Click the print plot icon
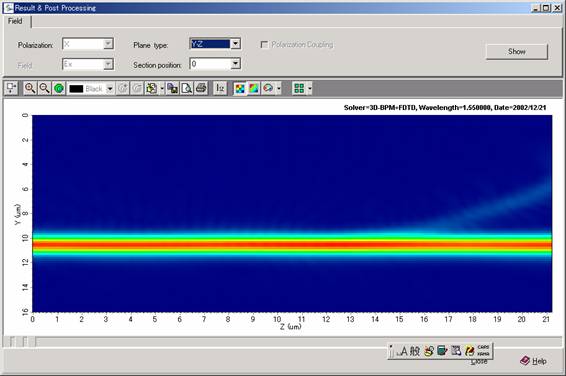566x376 pixels. point(201,88)
